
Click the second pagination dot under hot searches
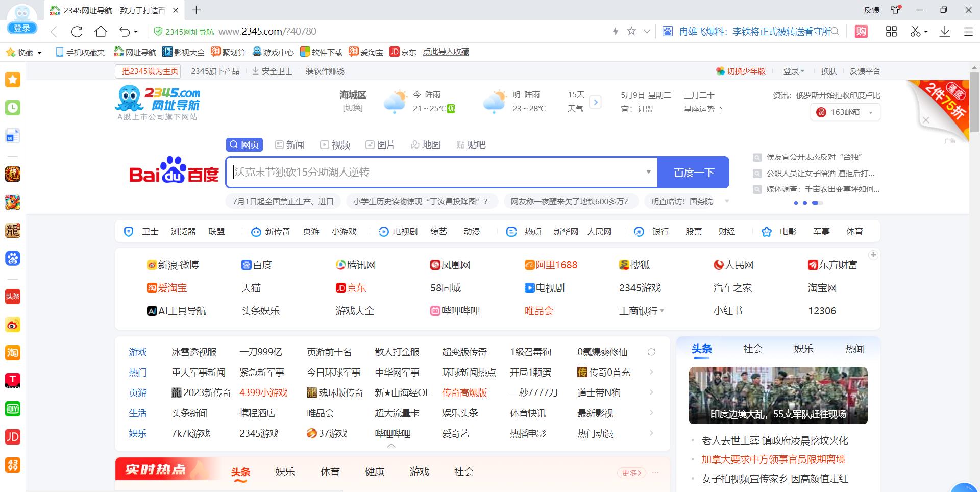click(805, 203)
